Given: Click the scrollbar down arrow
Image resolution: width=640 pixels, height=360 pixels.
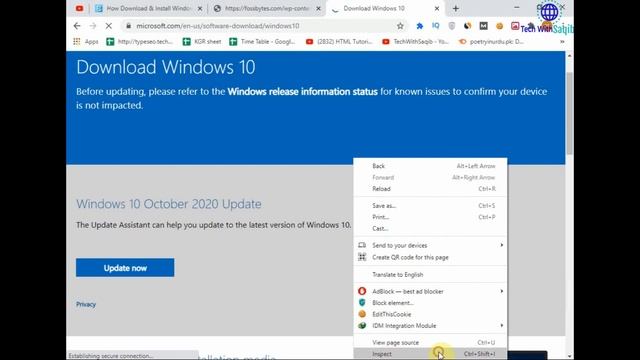Looking at the screenshot, I should point(569,356).
